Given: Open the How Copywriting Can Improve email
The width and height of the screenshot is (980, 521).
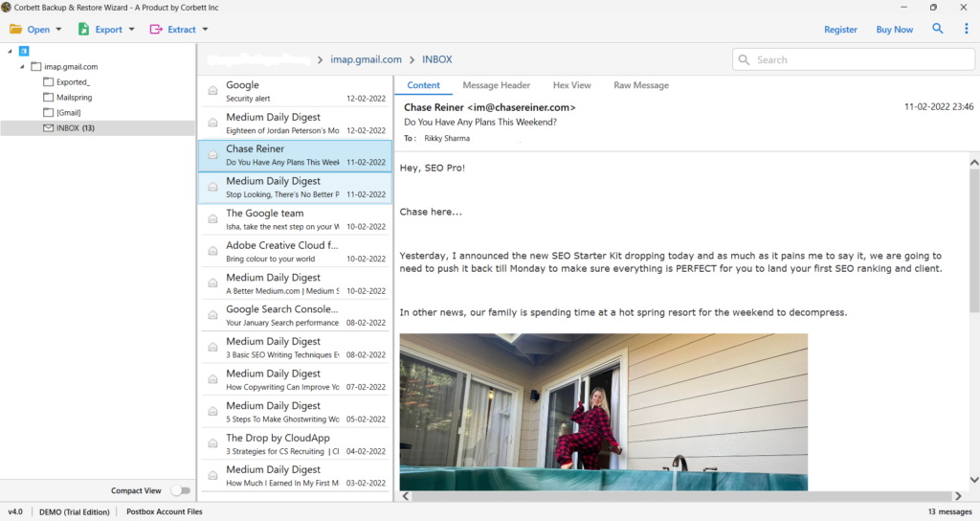Looking at the screenshot, I should [296, 379].
